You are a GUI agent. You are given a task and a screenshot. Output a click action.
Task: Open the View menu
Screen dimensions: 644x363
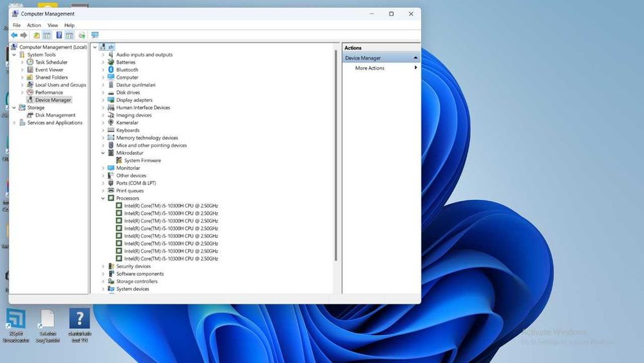coord(53,25)
